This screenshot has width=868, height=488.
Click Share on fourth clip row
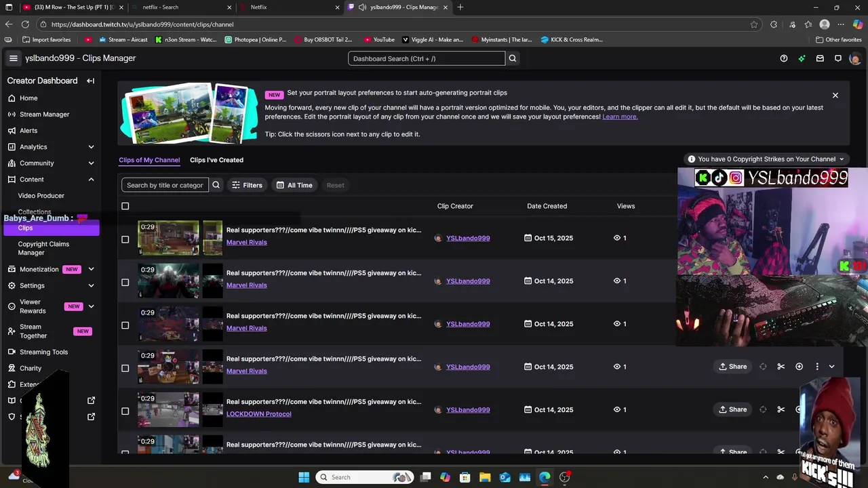[733, 367]
